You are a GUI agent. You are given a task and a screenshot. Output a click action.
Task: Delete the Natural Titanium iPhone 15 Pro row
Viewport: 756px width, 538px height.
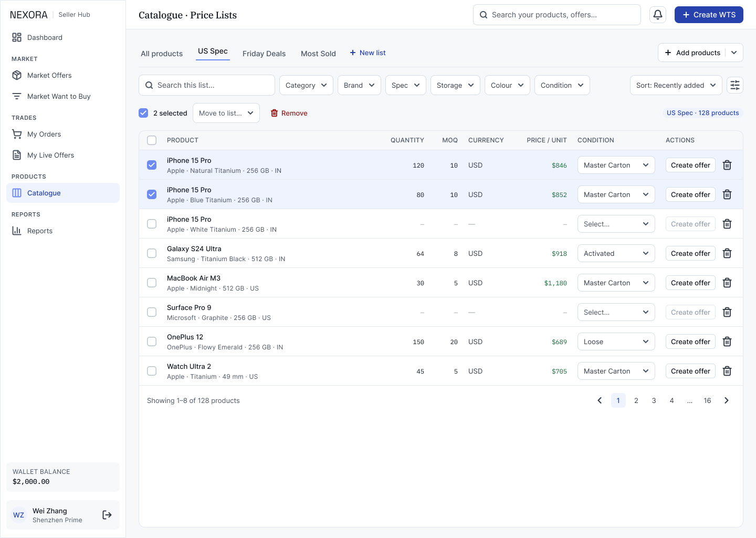click(x=727, y=165)
